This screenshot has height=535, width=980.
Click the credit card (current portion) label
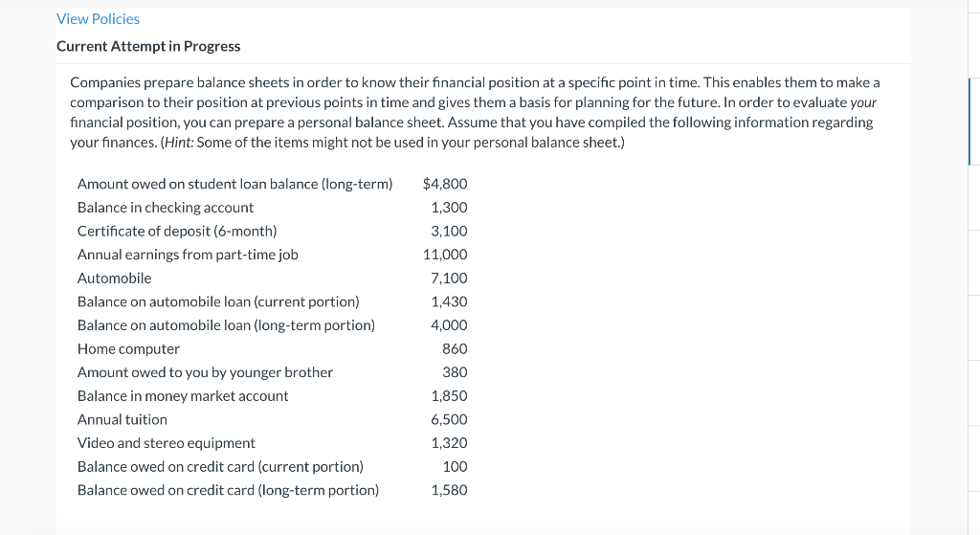pos(220,467)
